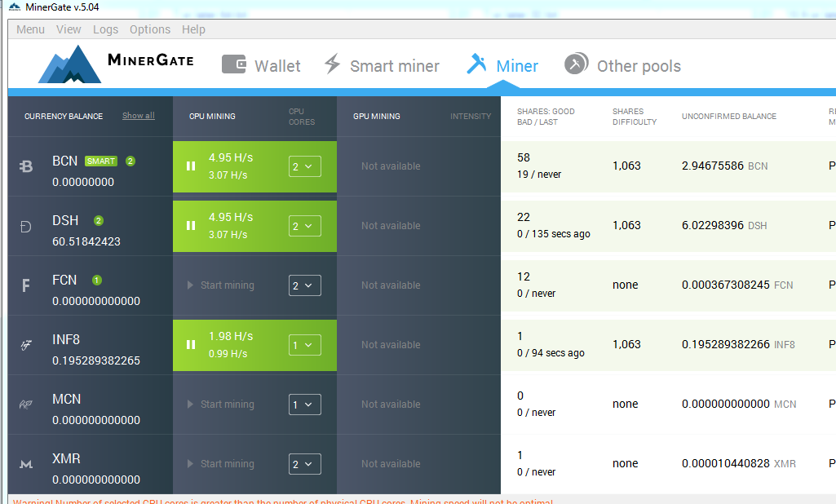The width and height of the screenshot is (836, 504).
Task: Click BCN hashrate 4.95 H/s
Action: (x=231, y=158)
